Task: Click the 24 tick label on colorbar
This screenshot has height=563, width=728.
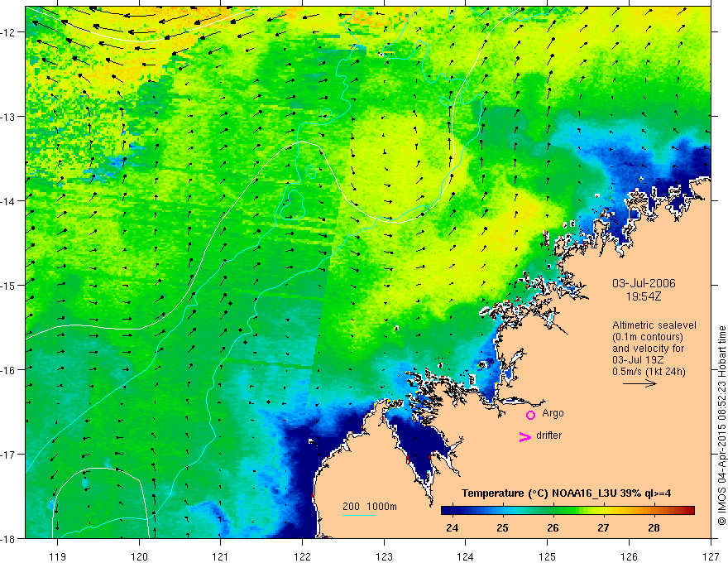Action: tap(452, 527)
